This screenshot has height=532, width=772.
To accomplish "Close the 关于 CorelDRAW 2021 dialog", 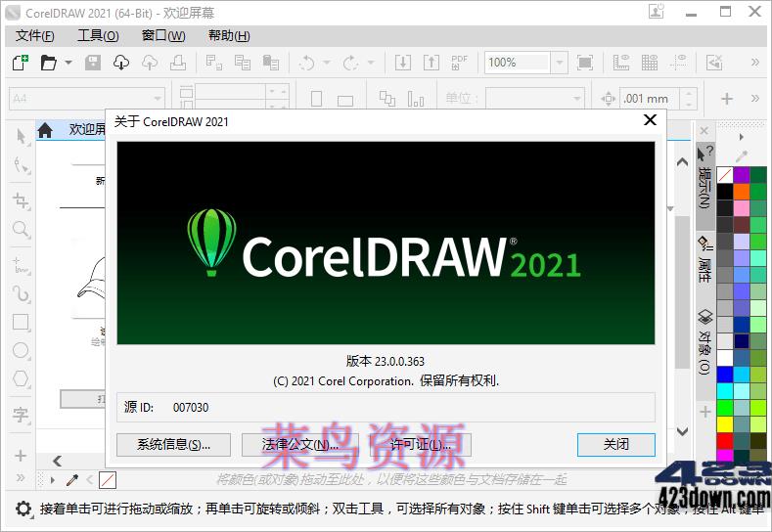I will coord(650,120).
